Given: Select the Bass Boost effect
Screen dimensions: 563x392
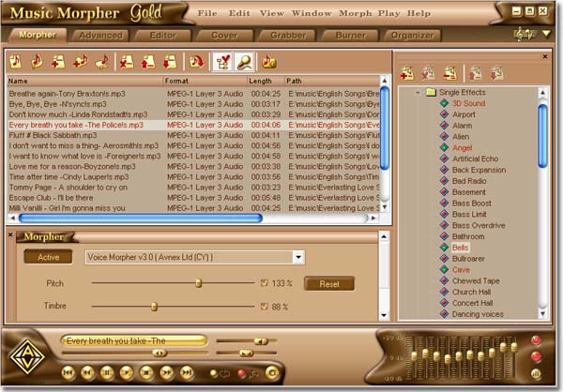Looking at the screenshot, I should (x=471, y=204).
